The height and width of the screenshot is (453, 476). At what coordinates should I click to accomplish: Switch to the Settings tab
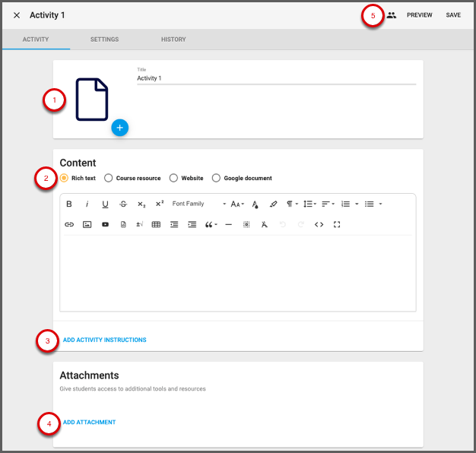point(104,40)
